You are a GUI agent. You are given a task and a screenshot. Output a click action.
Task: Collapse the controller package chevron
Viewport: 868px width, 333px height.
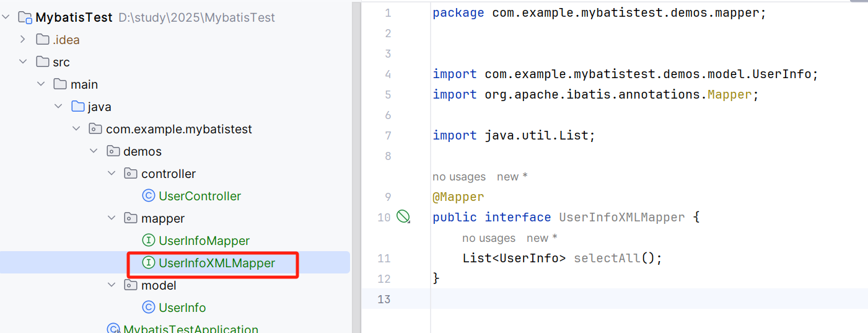pyautogui.click(x=112, y=174)
